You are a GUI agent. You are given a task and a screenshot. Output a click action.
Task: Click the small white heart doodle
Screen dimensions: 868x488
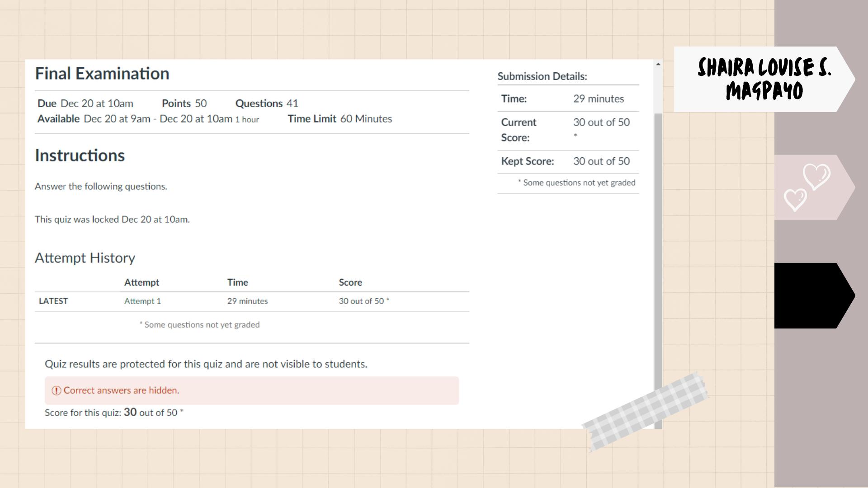click(x=795, y=199)
